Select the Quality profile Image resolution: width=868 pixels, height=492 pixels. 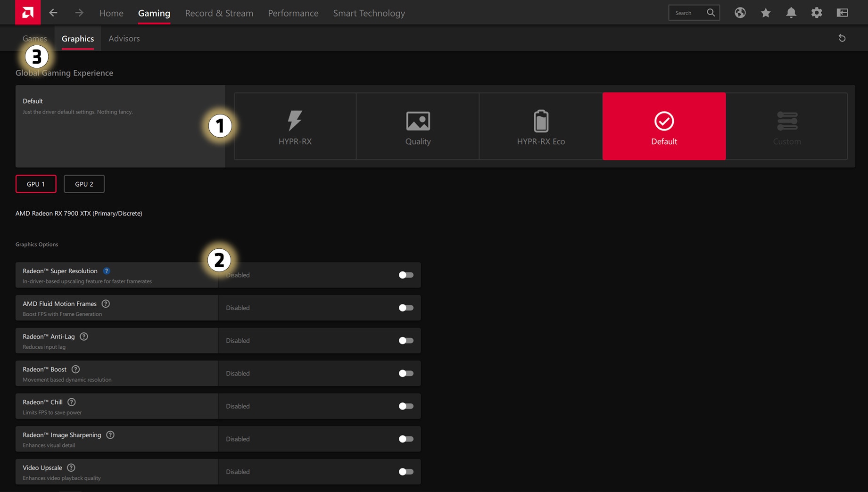click(418, 126)
